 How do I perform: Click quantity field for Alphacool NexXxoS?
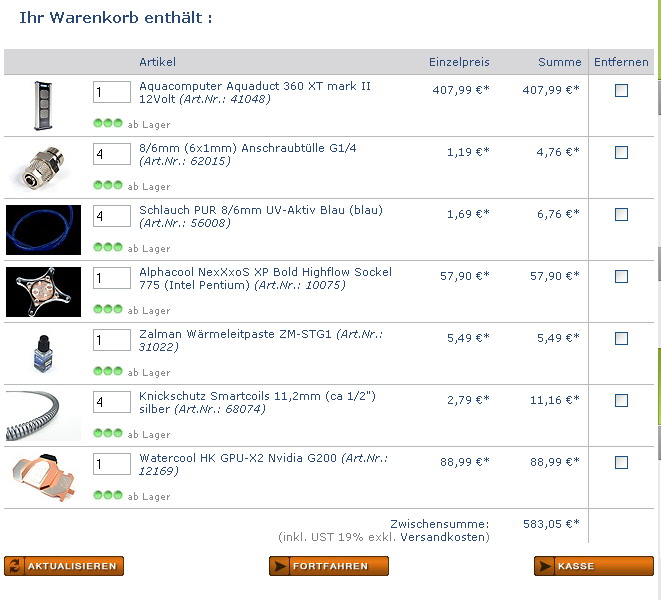tap(112, 278)
